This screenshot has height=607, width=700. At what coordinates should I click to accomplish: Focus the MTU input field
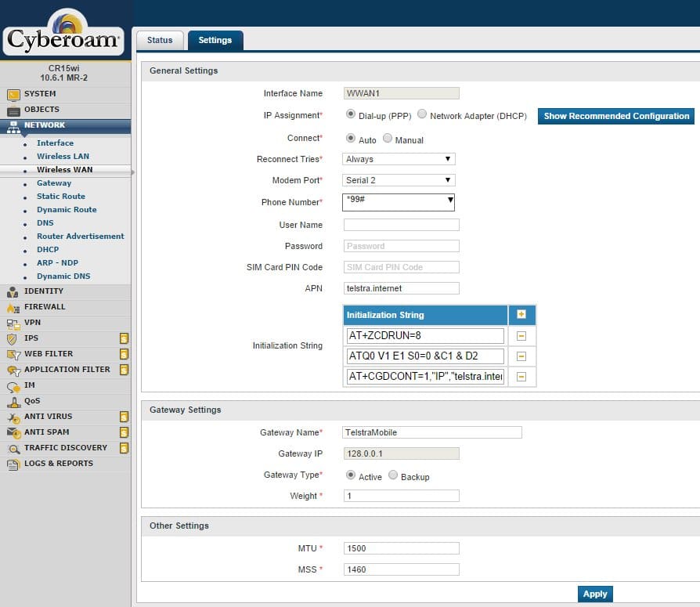(x=401, y=548)
